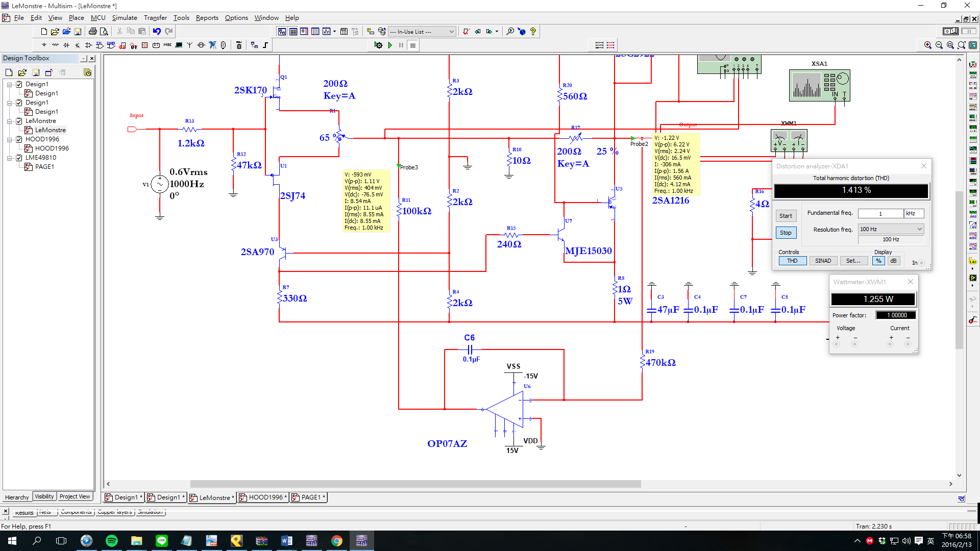Undo the last action with the toolbar icon
The height and width of the screenshot is (551, 980).
point(157,32)
